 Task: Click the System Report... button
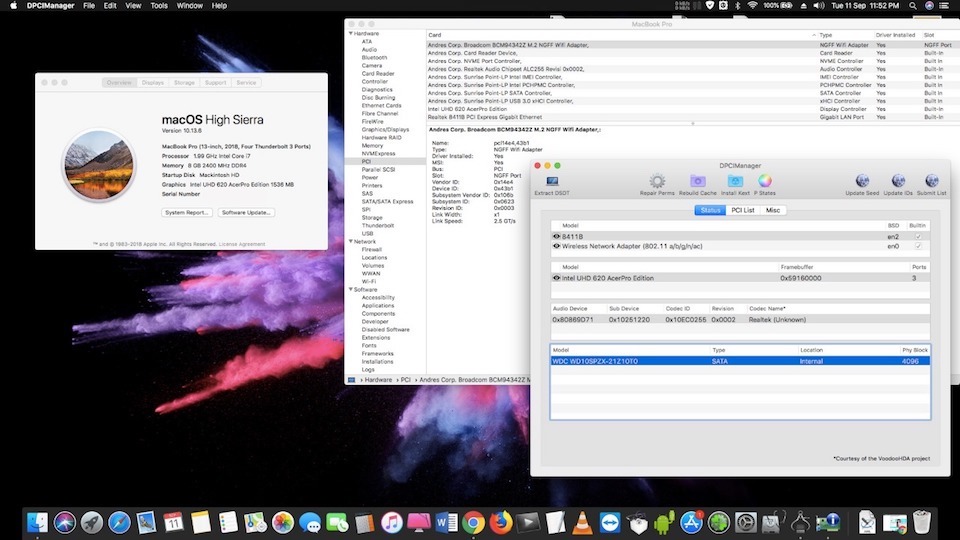pos(187,213)
